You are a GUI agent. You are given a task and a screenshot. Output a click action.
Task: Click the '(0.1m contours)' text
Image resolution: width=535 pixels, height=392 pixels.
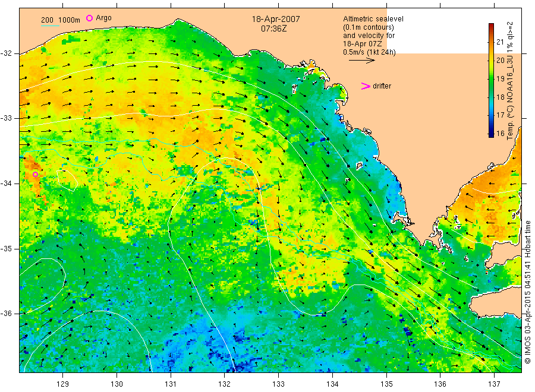(368, 27)
